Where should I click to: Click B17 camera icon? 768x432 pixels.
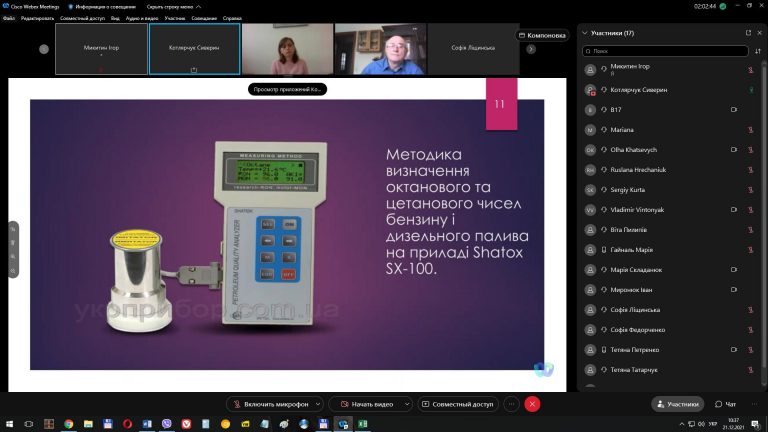pyautogui.click(x=734, y=110)
